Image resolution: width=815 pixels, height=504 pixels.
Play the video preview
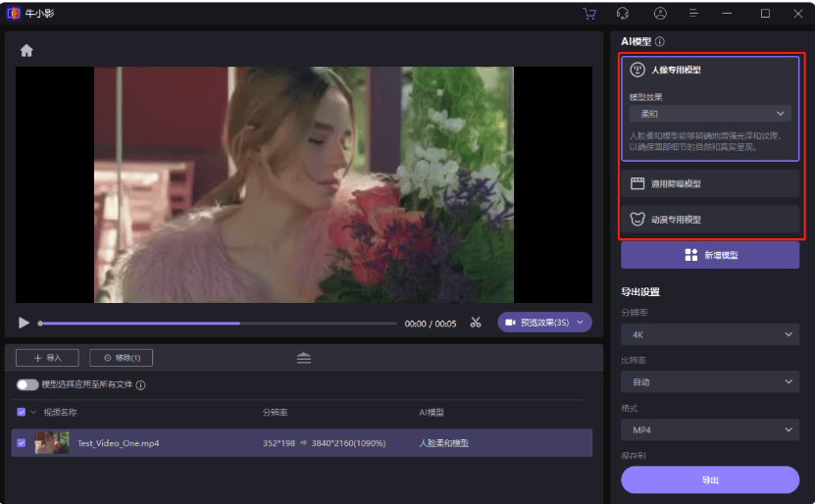coord(24,323)
